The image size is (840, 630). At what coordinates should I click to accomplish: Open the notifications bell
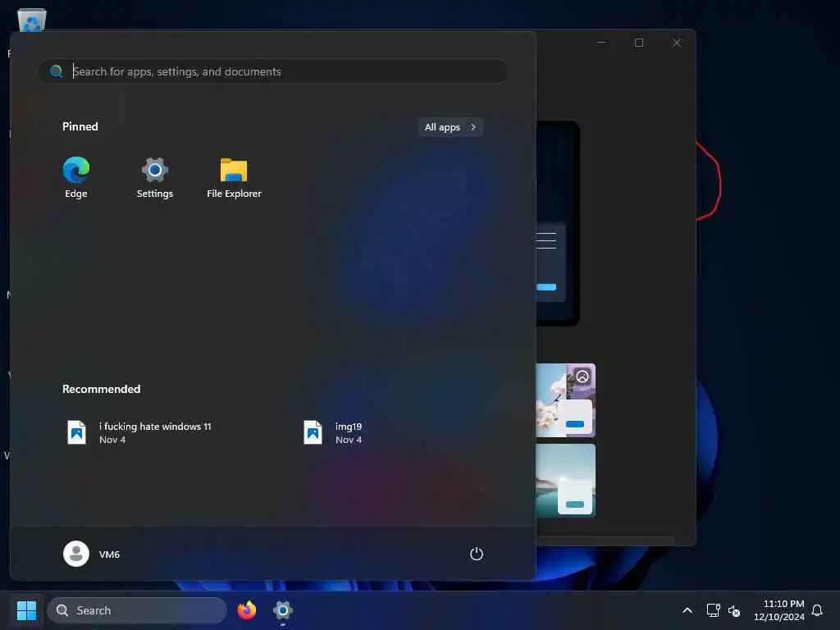(x=818, y=610)
